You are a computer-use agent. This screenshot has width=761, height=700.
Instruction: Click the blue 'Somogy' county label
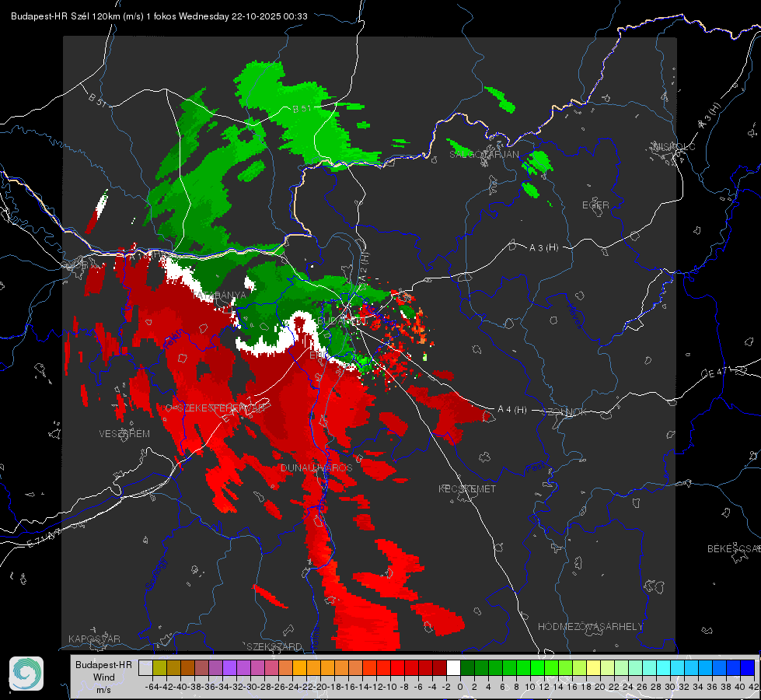pyautogui.click(x=156, y=574)
